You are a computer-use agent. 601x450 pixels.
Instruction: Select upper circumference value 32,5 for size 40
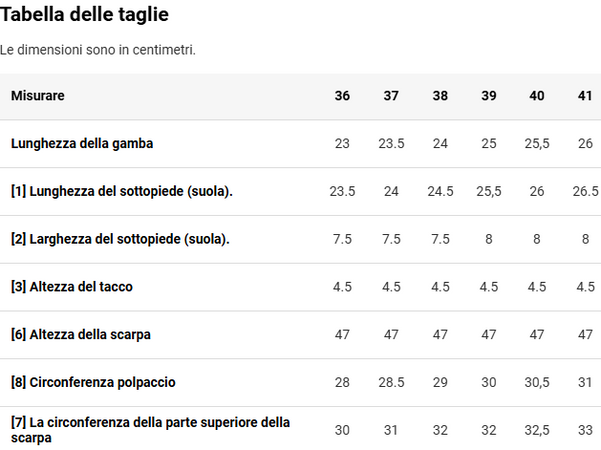[537, 430]
